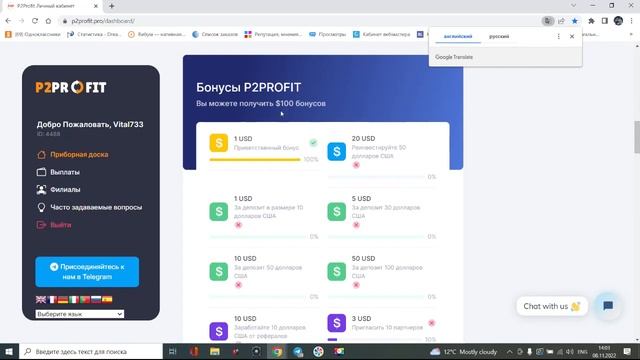The image size is (640, 360).
Task: Select the German flag language
Action: coord(63,299)
